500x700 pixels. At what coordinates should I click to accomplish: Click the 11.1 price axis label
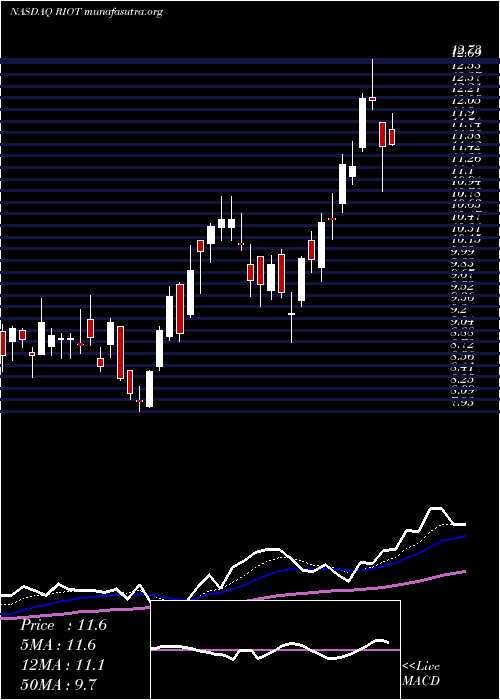point(463,171)
